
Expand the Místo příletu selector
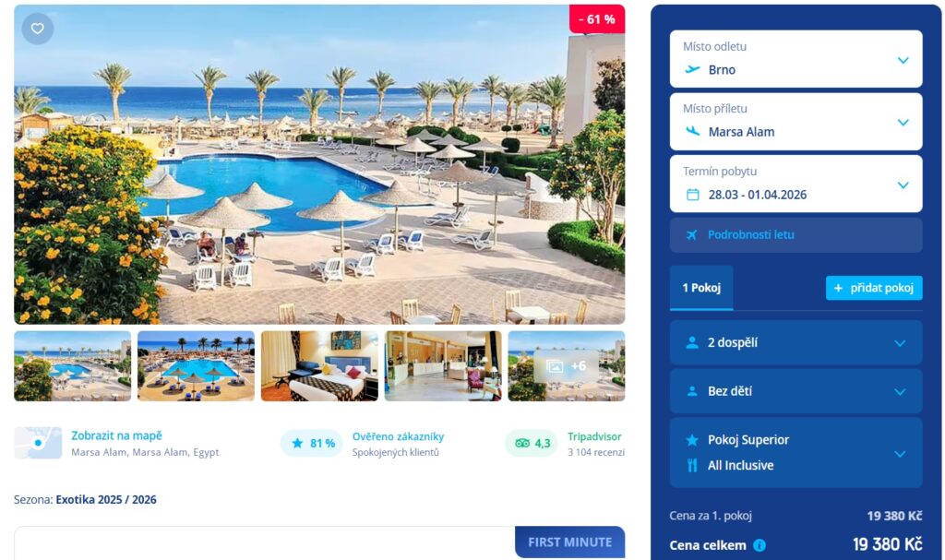point(795,122)
